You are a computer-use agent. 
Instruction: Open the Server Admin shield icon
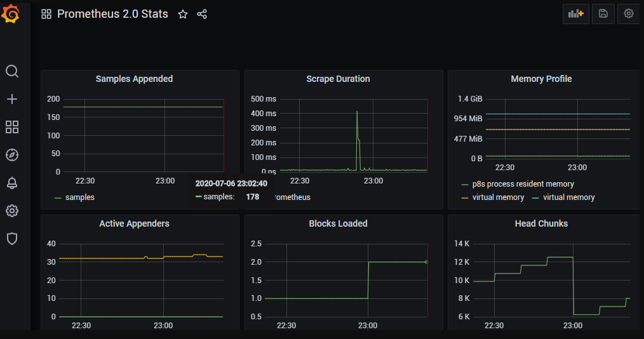point(12,239)
